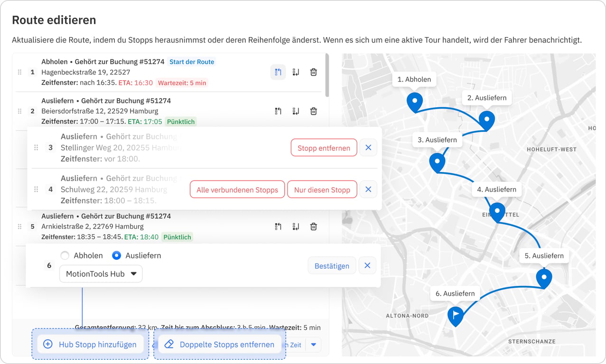This screenshot has height=364, width=606.
Task: Click map pin for 2. Ausliefern
Action: click(487, 121)
